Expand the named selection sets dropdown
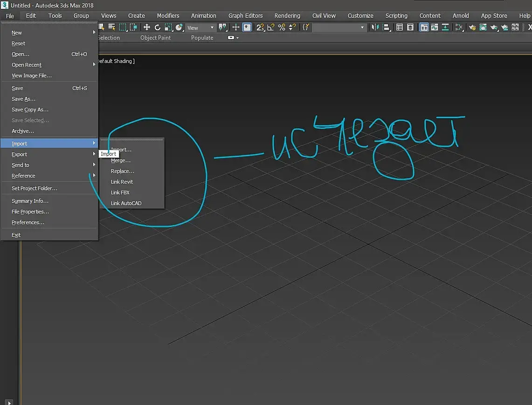Viewport: 532px width, 405px height. 339,27
